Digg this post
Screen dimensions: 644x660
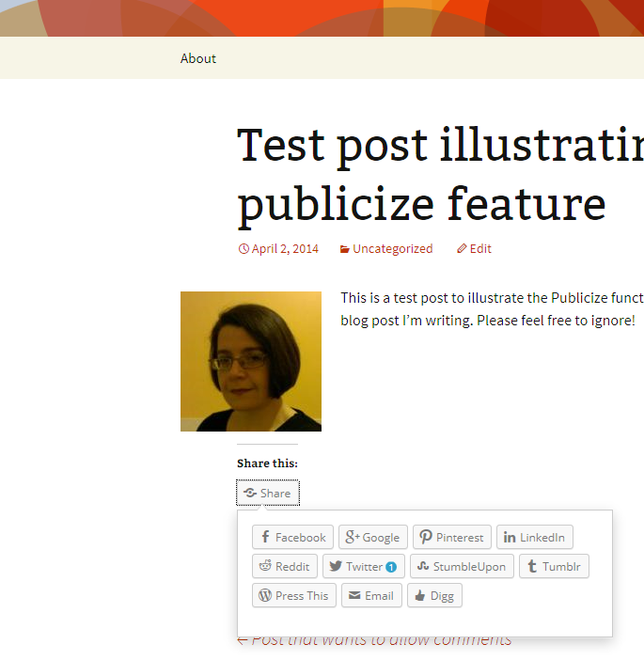pos(434,595)
